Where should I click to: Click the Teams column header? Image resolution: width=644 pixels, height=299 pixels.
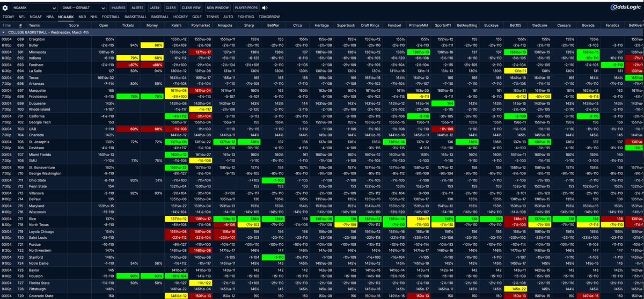coord(34,25)
